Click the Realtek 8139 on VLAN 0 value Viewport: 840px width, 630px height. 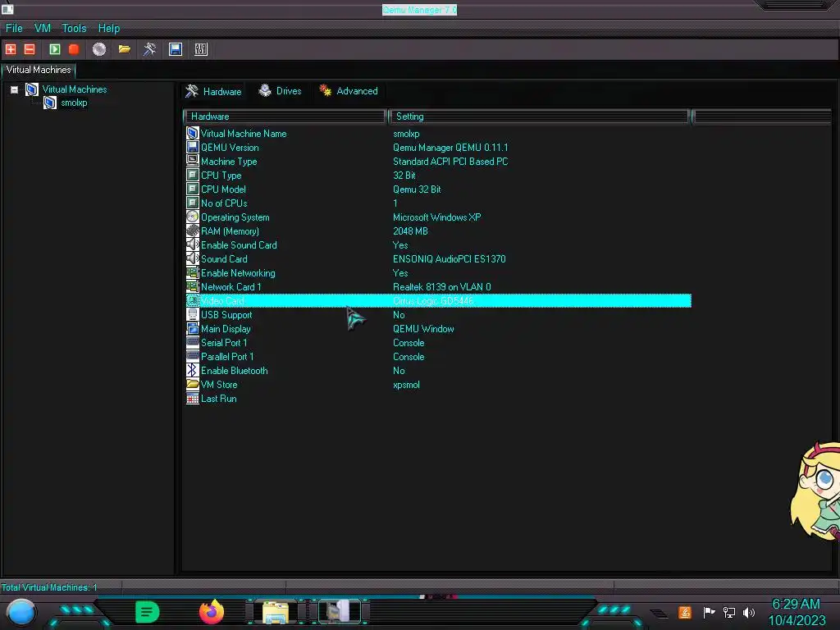tap(442, 286)
